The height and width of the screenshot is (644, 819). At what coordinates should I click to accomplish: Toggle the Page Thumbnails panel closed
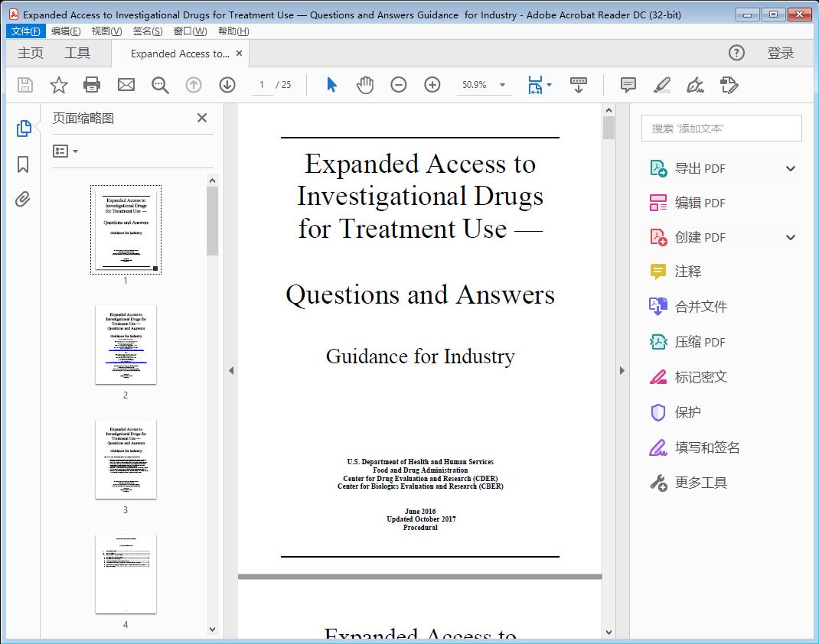point(201,118)
